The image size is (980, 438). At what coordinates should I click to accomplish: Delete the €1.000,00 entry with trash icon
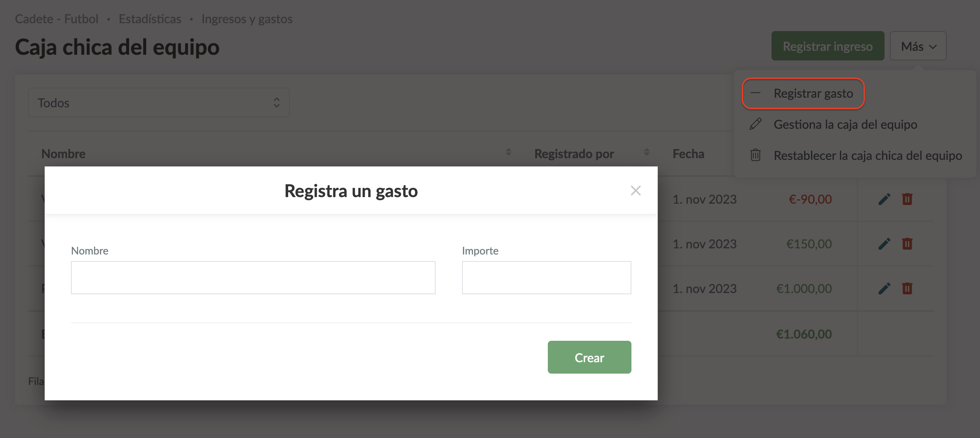[907, 289]
